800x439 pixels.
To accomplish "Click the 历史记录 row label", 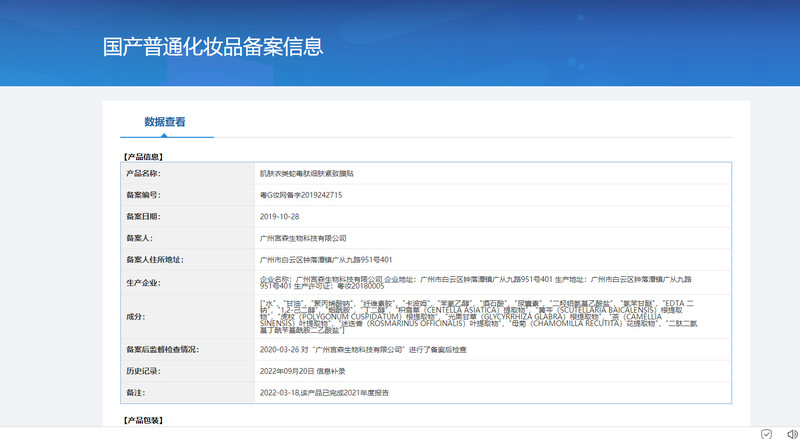I will point(143,371).
